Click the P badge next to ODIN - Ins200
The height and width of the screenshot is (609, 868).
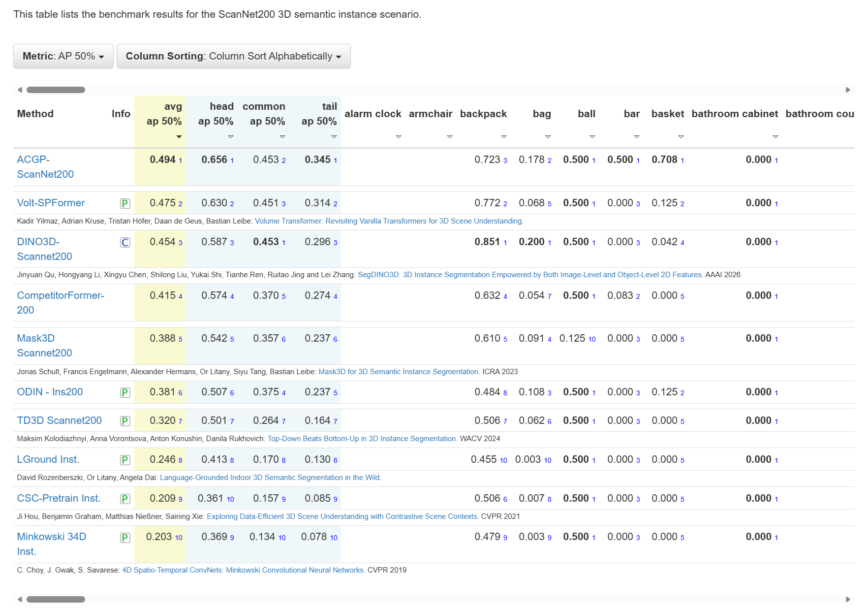tap(125, 392)
